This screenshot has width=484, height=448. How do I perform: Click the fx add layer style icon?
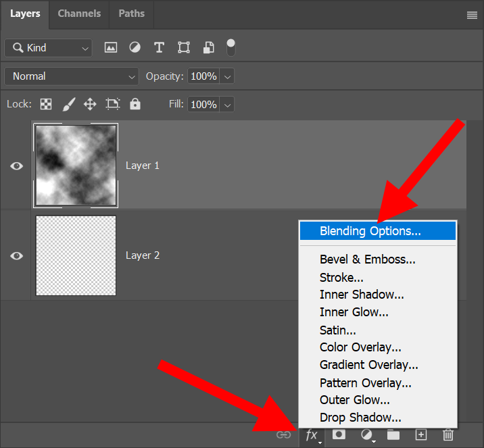(312, 436)
